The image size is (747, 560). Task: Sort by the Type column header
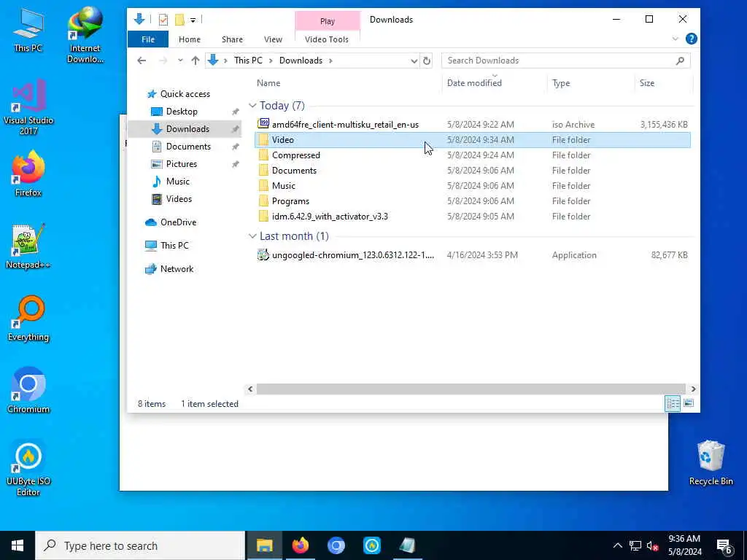pos(591,83)
